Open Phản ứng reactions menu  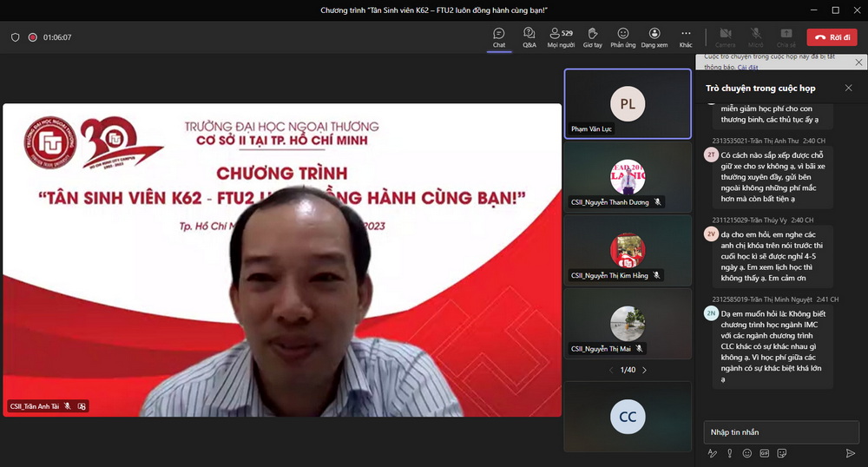point(622,37)
